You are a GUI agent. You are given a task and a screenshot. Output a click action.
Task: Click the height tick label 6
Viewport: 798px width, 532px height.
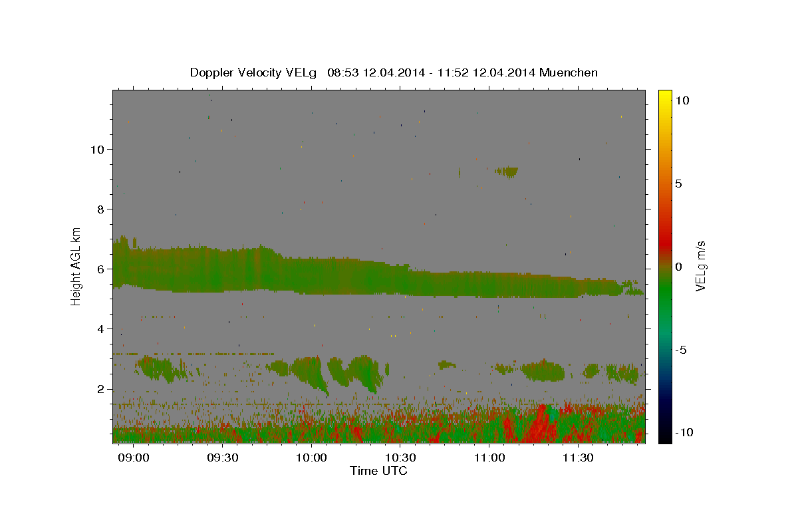[x=100, y=269]
